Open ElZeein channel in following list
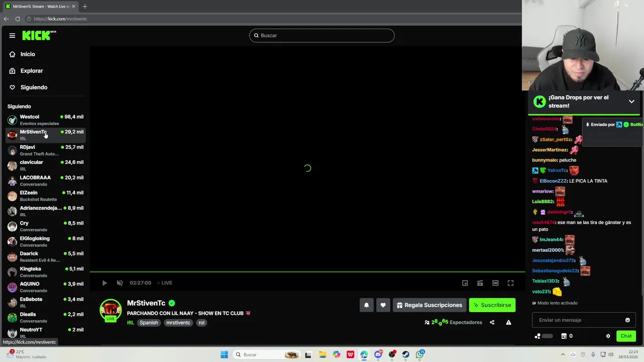 [x=45, y=196]
